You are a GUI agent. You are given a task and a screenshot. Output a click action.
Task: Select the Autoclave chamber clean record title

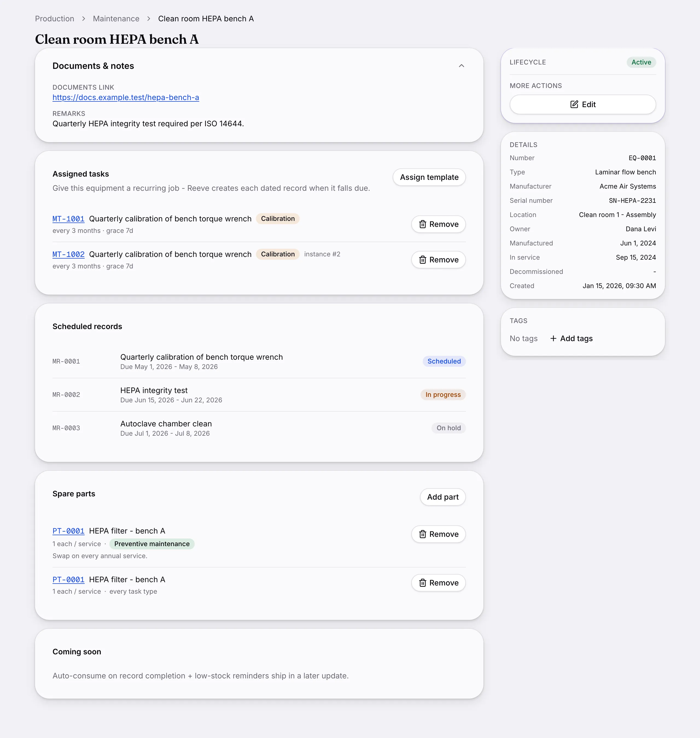click(x=166, y=424)
